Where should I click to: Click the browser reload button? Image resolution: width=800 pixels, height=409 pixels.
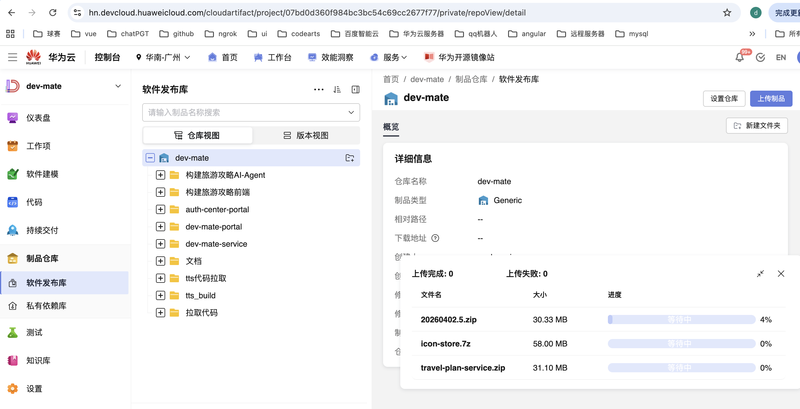(53, 13)
